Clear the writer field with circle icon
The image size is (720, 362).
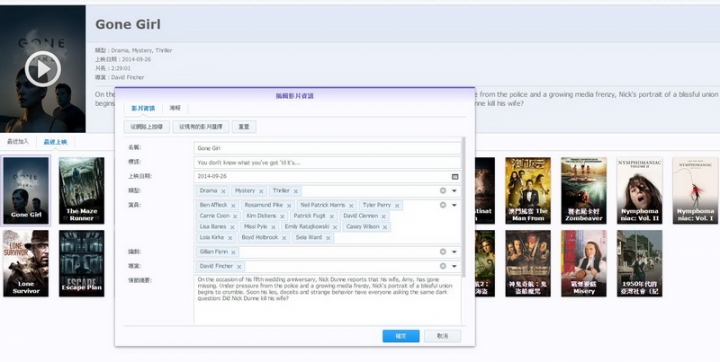[x=443, y=252]
